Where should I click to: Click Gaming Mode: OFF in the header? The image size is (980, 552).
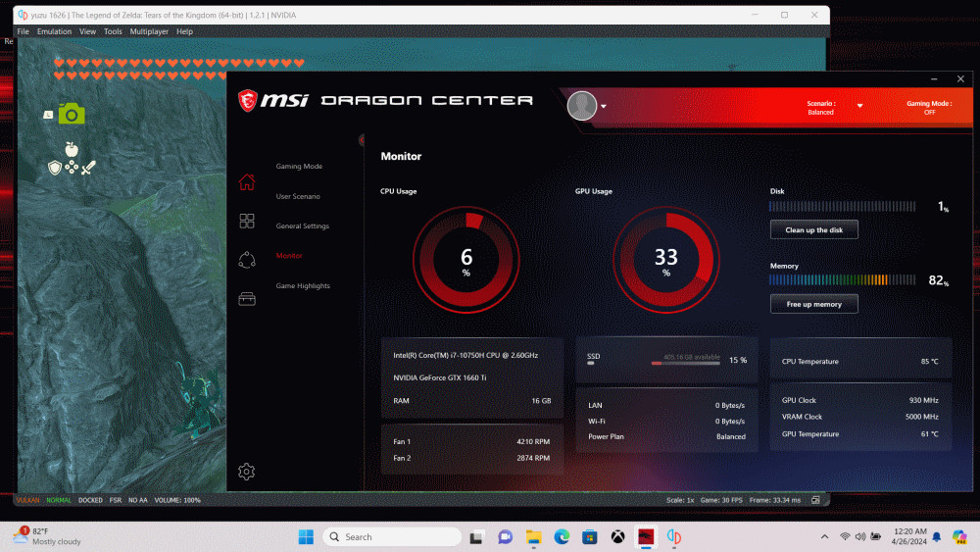tap(929, 108)
